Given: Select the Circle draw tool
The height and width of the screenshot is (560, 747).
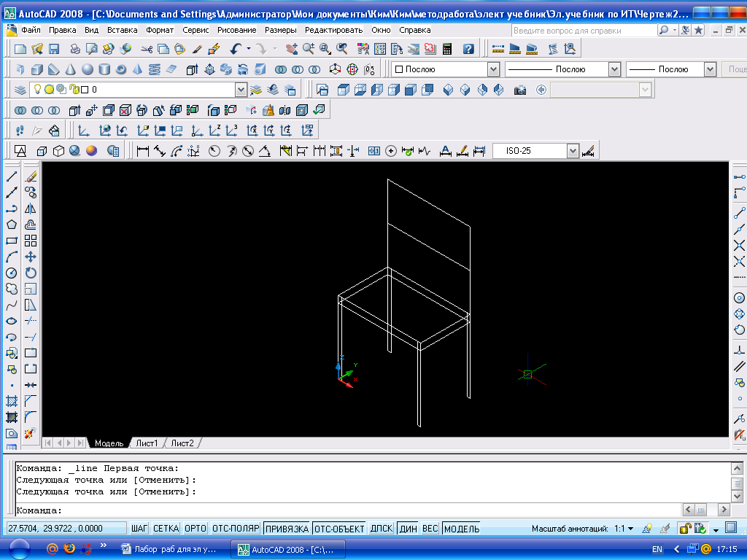Looking at the screenshot, I should pyautogui.click(x=12, y=273).
